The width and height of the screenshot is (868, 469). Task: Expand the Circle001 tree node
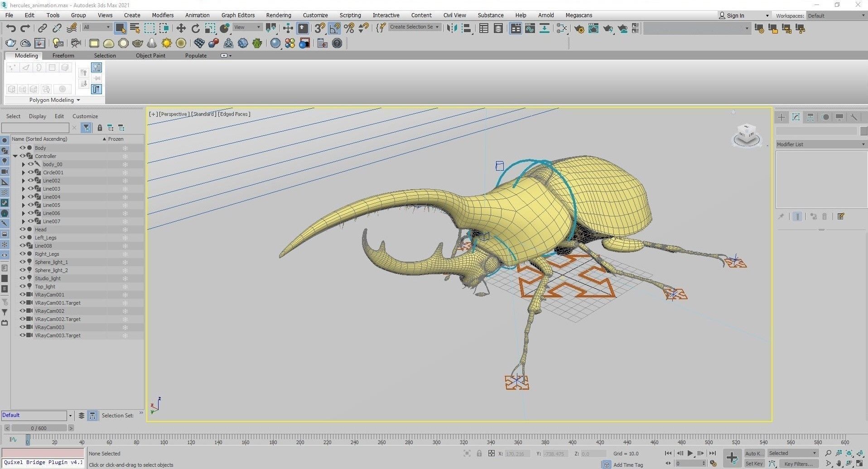[24, 172]
